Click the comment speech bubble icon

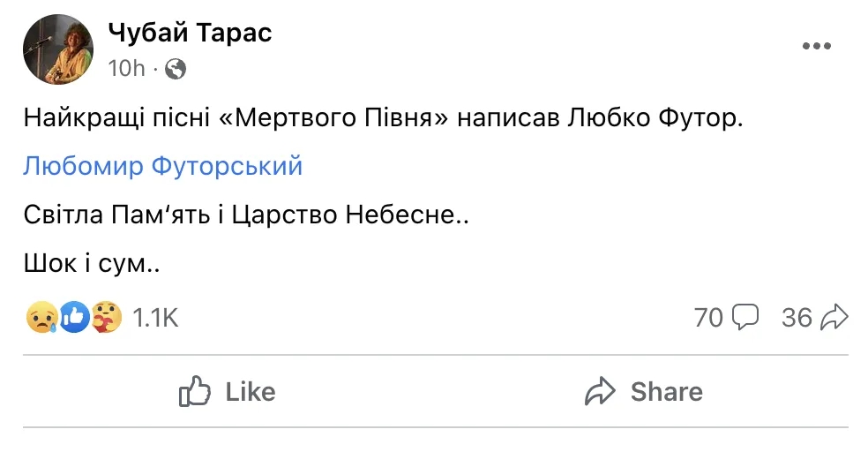tap(746, 317)
